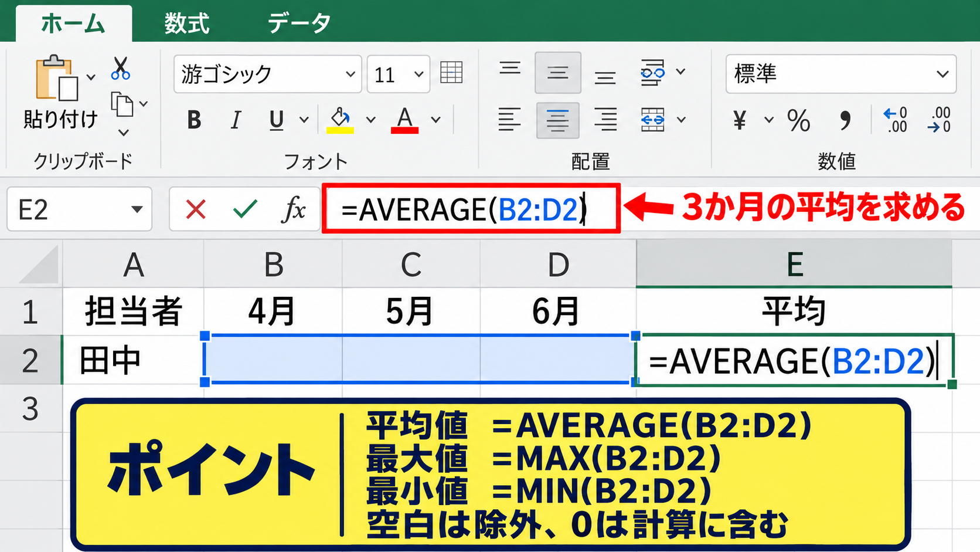This screenshot has height=552, width=980.
Task: Click the Cut scissors icon
Action: (x=120, y=69)
